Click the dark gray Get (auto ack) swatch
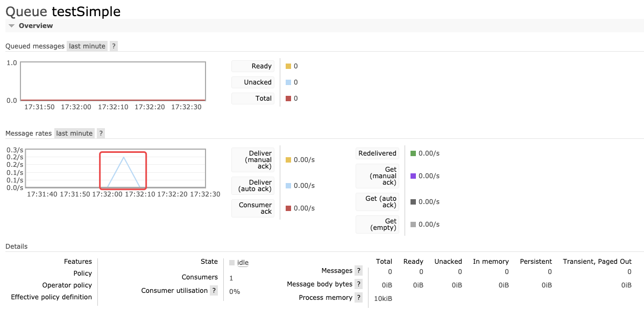The width and height of the screenshot is (644, 309). pyautogui.click(x=413, y=202)
